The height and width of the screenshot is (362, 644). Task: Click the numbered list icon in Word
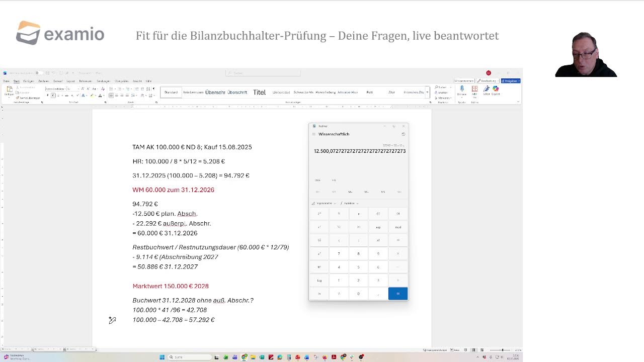coord(119,89)
